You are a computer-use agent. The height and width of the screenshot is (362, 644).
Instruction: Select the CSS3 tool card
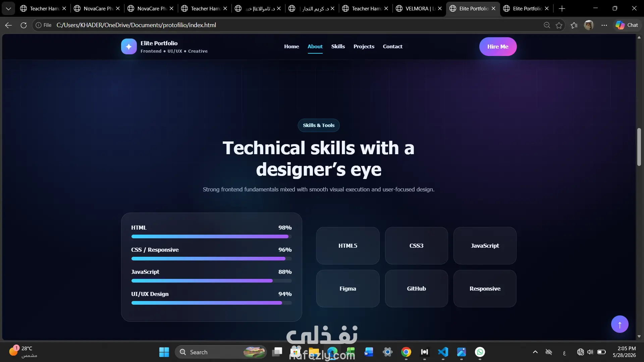[416, 246]
